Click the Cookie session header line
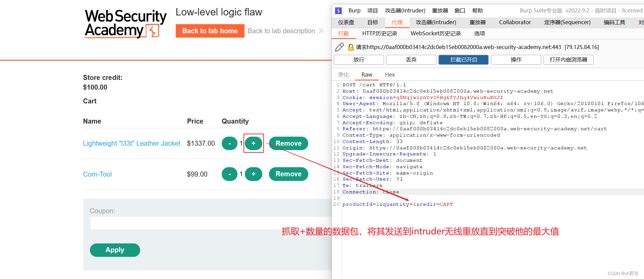Image resolution: width=644 pixels, height=279 pixels. [423, 97]
